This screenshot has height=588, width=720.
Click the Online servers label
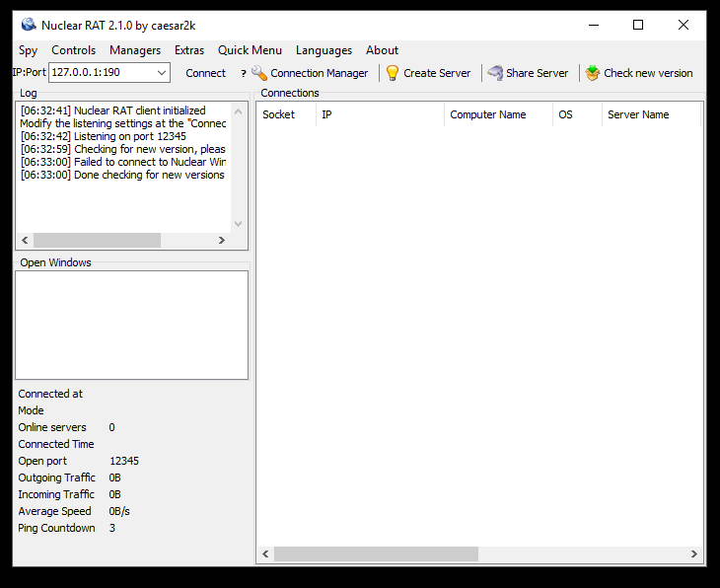[x=52, y=427]
